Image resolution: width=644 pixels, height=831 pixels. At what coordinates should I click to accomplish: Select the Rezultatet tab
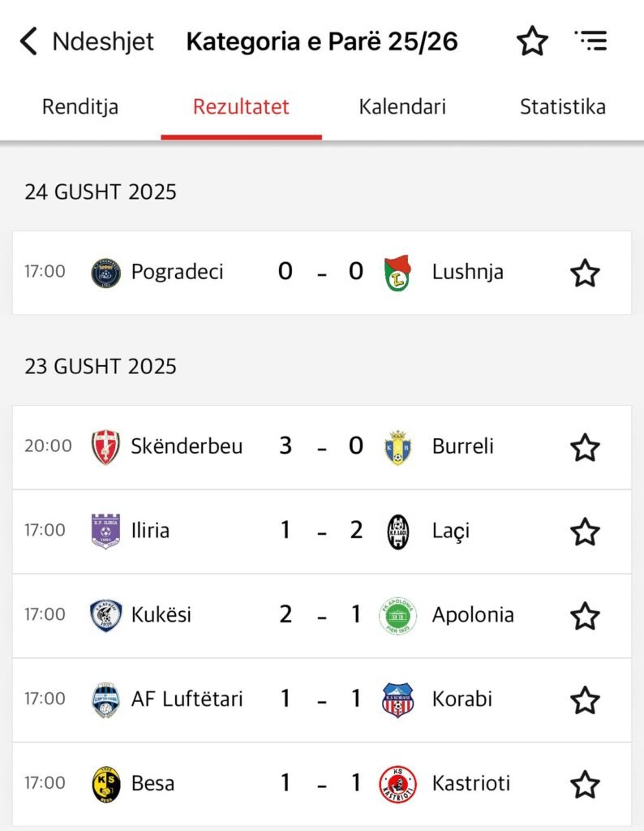tap(241, 106)
